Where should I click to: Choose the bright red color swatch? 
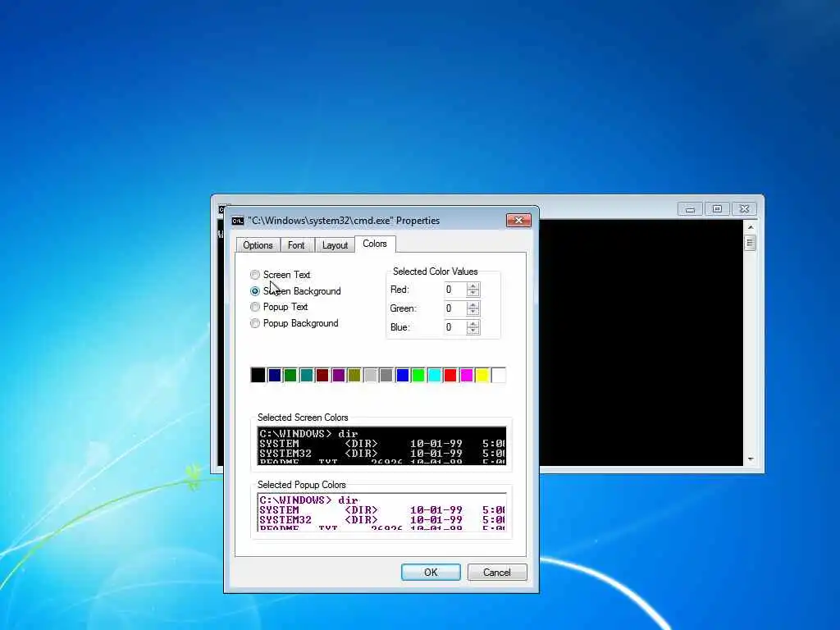click(450, 375)
